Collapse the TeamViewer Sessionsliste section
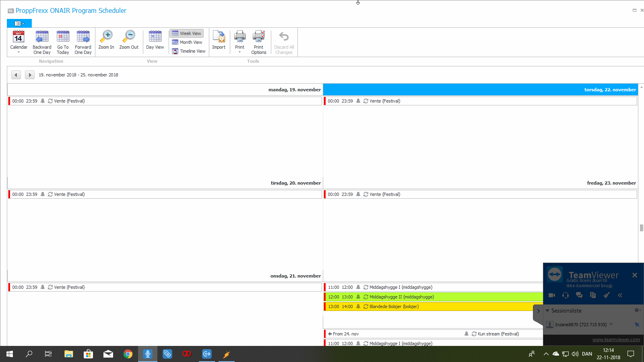This screenshot has height=362, width=644. [x=547, y=311]
